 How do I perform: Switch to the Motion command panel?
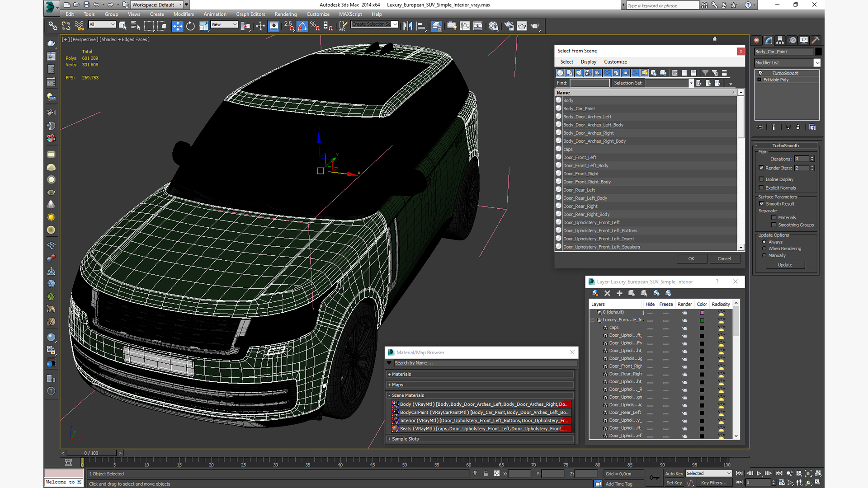792,40
